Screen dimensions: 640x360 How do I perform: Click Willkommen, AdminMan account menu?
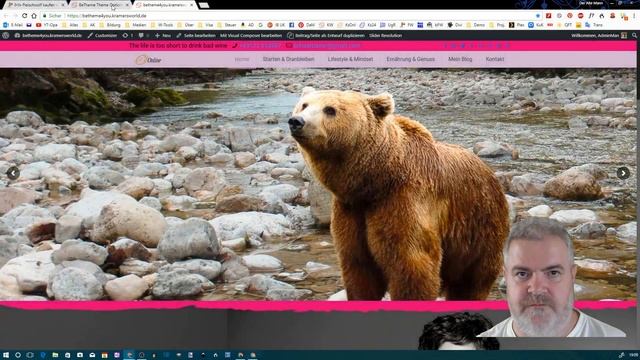pos(599,36)
